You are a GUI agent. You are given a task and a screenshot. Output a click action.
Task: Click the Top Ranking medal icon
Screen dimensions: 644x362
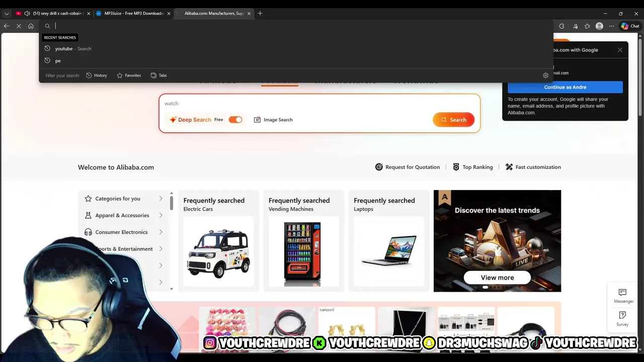[x=456, y=167]
